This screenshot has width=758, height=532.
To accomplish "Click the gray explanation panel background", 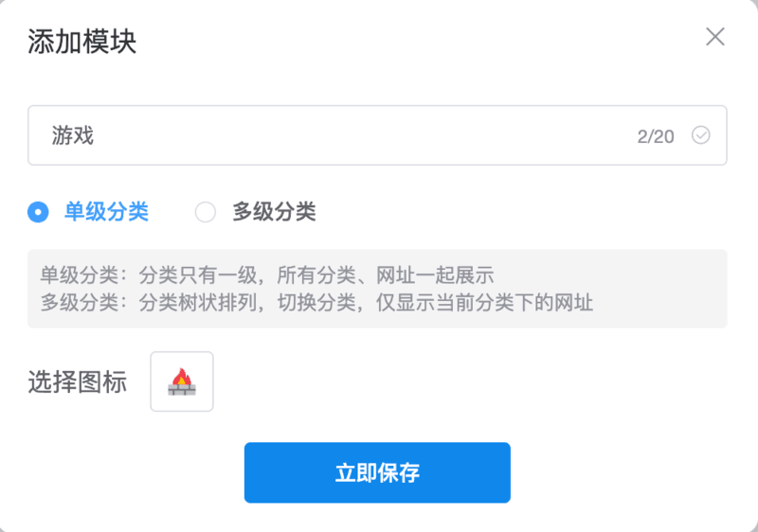I will (x=658, y=289).
